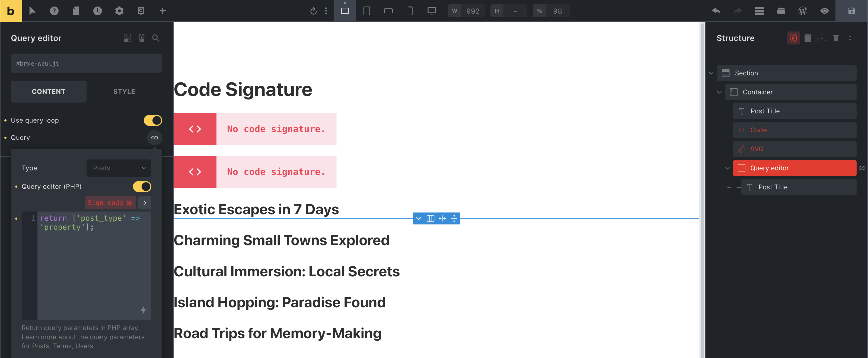Screen dimensions: 868x358
Task: Open the Terms query parameters link
Action: click(62, 346)
